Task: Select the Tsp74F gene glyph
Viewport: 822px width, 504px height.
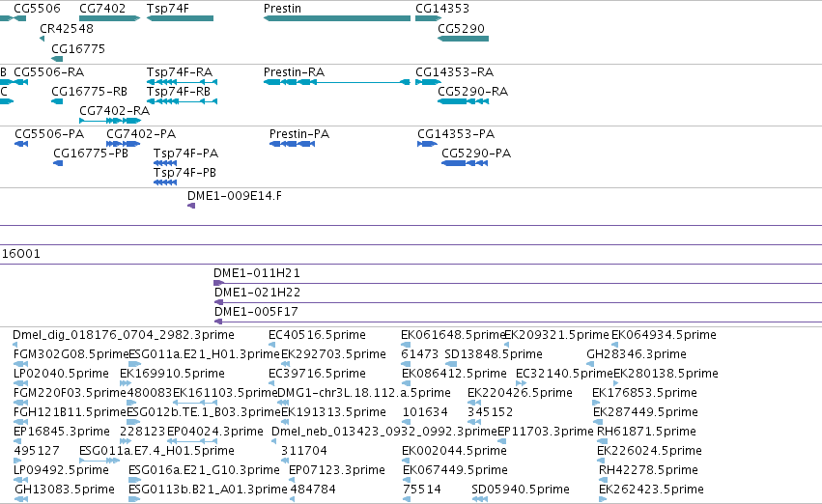Action: click(180, 18)
